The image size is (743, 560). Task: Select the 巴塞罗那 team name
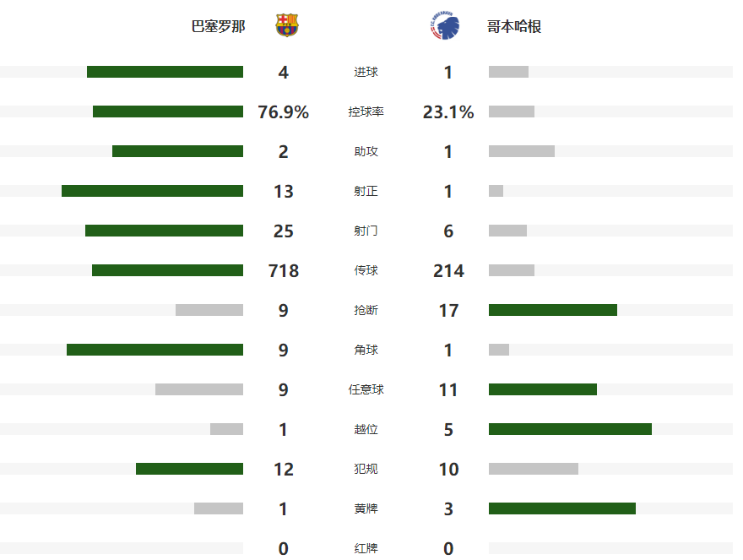tap(219, 26)
